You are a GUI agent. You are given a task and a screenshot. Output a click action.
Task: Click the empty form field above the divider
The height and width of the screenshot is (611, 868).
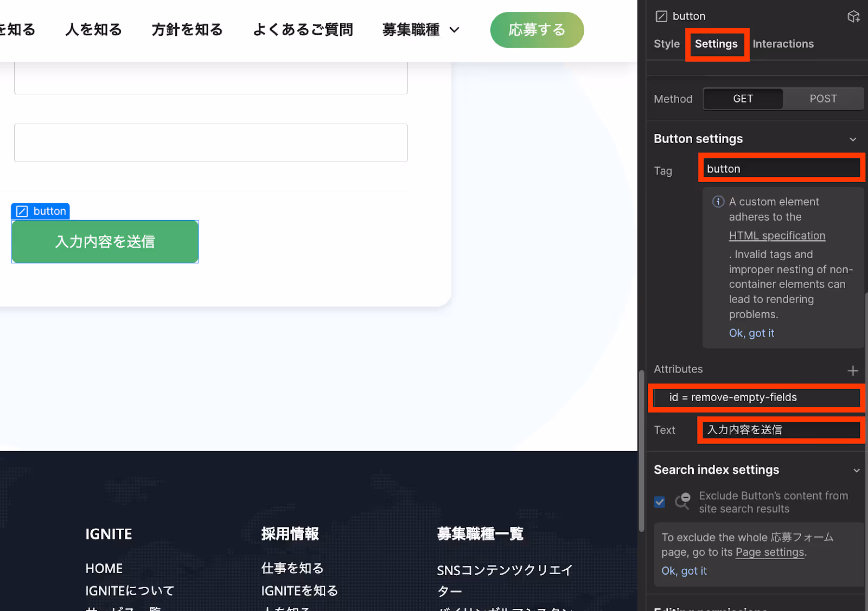[x=211, y=143]
